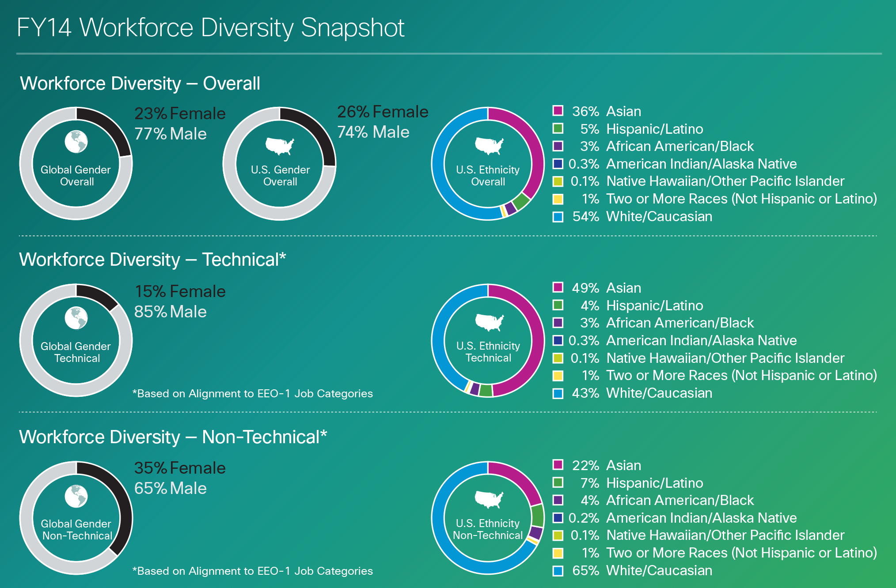Click the 85% Male label
The image size is (896, 588).
(x=171, y=312)
